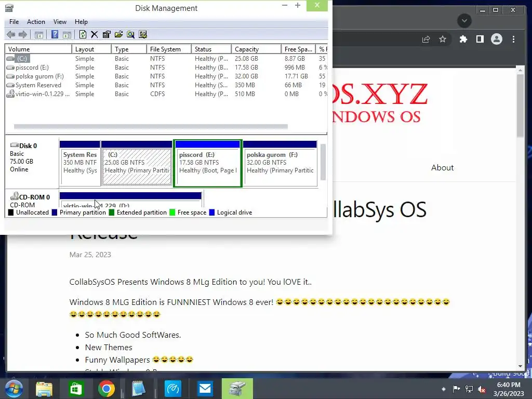Toggle the Show/Hide Console Tree toolbar icon
This screenshot has width=532, height=399.
pyautogui.click(x=39, y=35)
